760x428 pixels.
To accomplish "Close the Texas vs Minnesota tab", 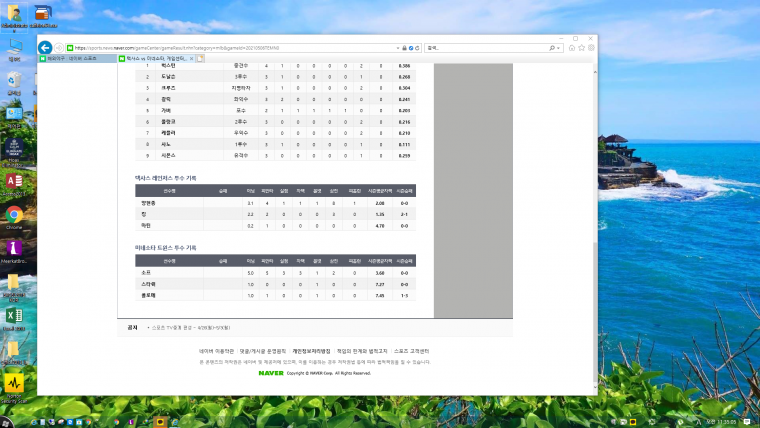I will click(x=191, y=58).
